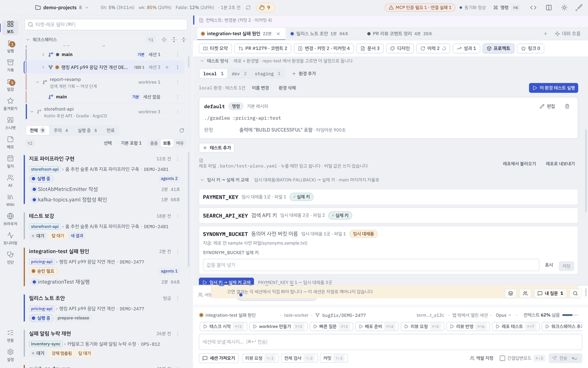Image resolution: width=588 pixels, height=368 pixels.
Task: Switch to 릴리스 노트 초안 tab
Action: point(319,34)
